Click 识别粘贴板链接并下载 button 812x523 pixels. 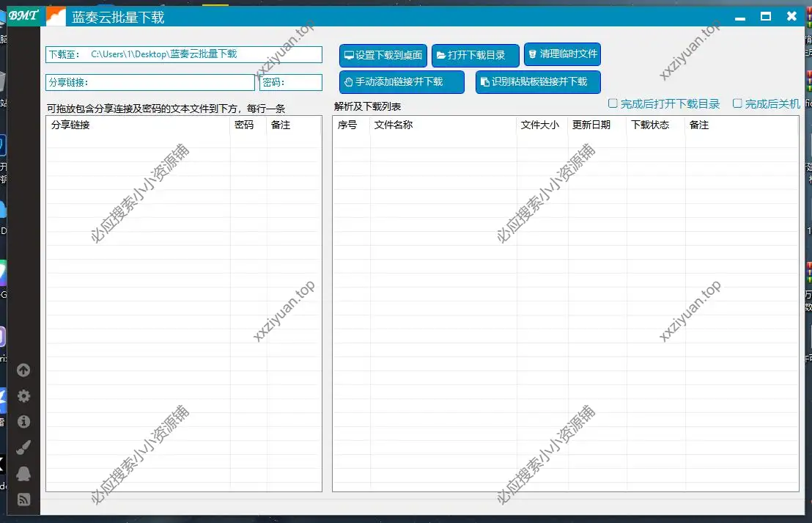(538, 82)
